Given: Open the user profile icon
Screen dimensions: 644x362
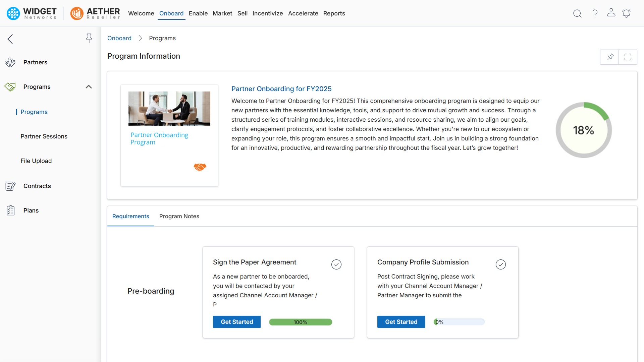Looking at the screenshot, I should click(x=611, y=13).
